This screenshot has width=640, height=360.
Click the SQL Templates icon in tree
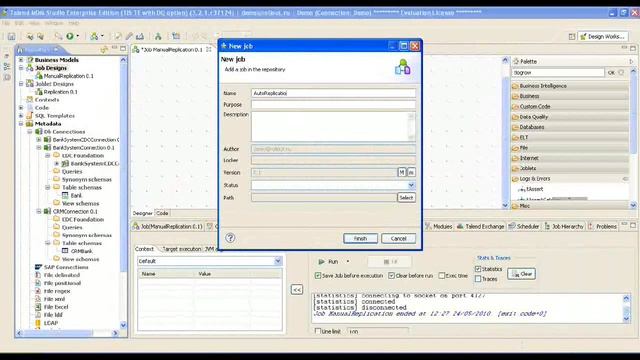tap(30, 116)
